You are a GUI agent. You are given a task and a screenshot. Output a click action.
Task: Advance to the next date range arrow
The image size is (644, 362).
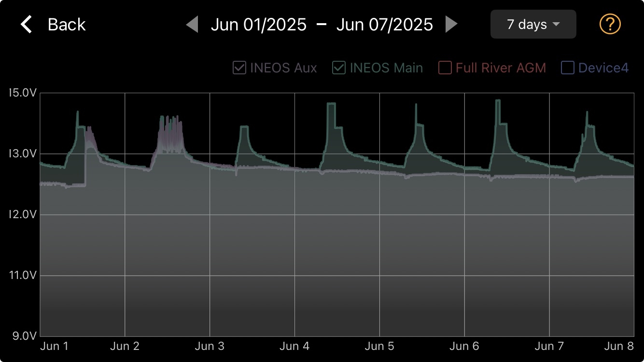[451, 24]
